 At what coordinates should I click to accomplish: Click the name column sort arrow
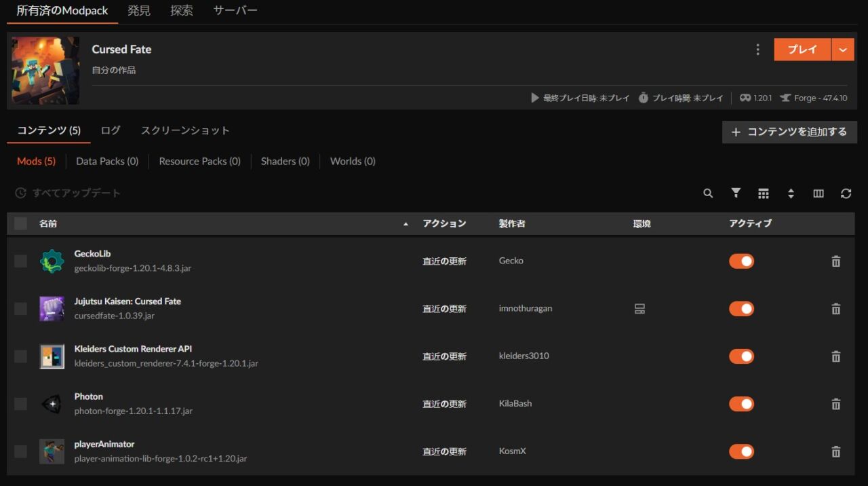406,223
